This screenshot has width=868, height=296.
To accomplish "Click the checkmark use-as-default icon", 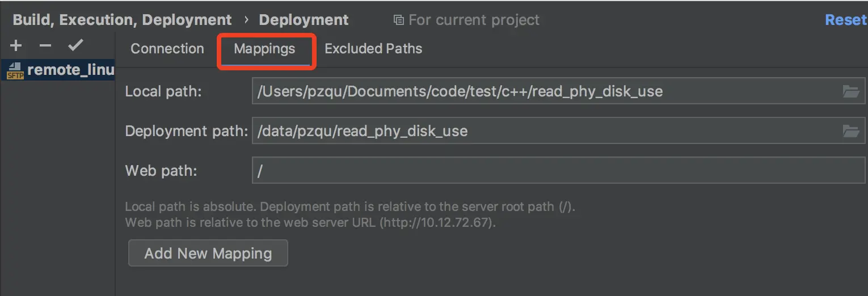I will [75, 46].
